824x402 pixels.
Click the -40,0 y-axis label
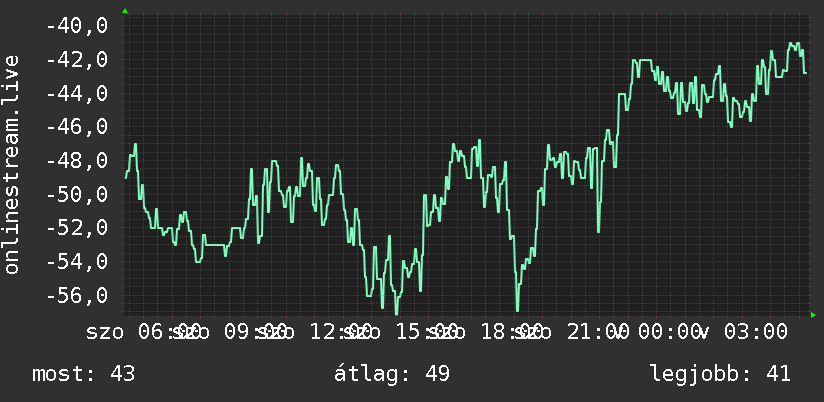[77, 26]
